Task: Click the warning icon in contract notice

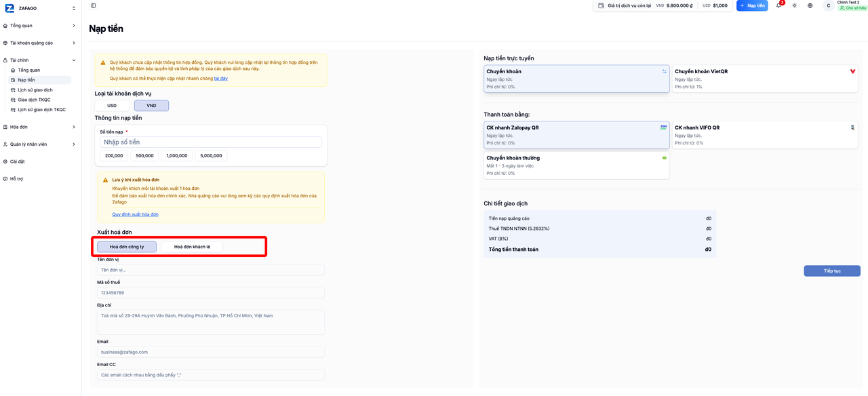Action: tap(103, 62)
